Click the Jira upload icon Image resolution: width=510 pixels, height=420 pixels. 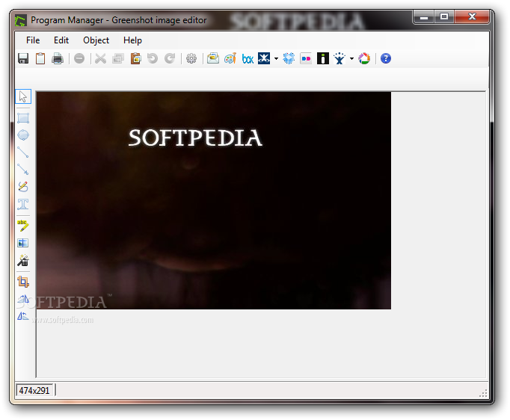click(x=340, y=58)
